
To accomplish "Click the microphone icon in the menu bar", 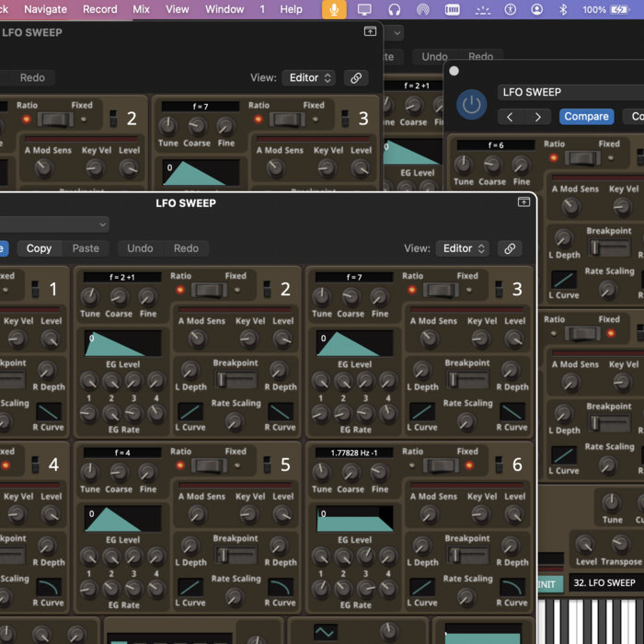I will tap(334, 9).
